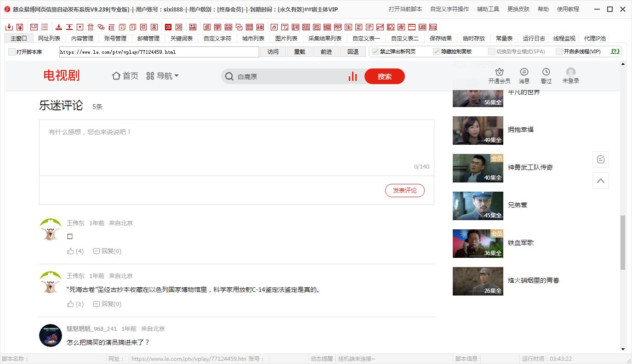The image size is (632, 364).
Task: Click the save-export icon beside the first toolbar icon
Action: (x=20, y=27)
